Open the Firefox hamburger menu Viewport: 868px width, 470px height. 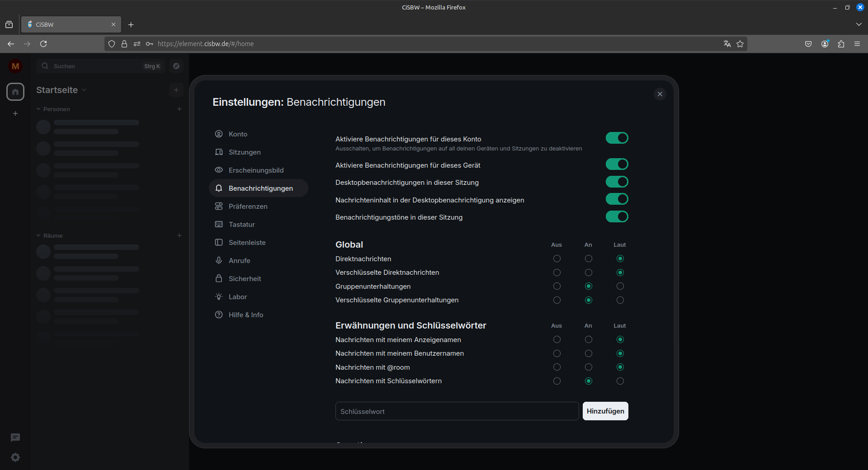[857, 44]
